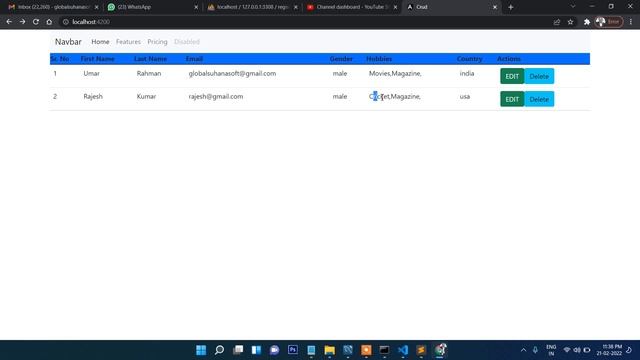
Task: Open taskbar Search magnifier
Action: [x=219, y=350]
